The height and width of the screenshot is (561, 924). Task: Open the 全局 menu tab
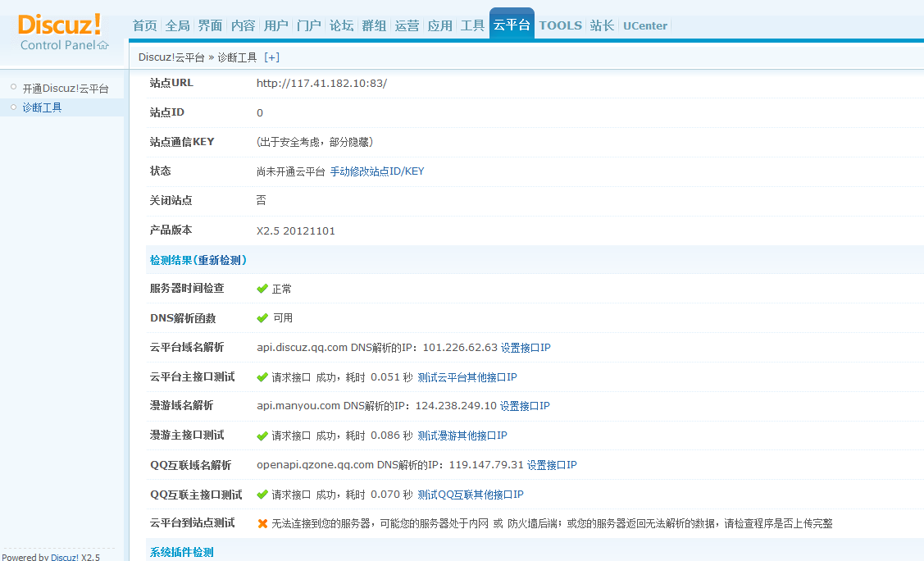tap(177, 25)
